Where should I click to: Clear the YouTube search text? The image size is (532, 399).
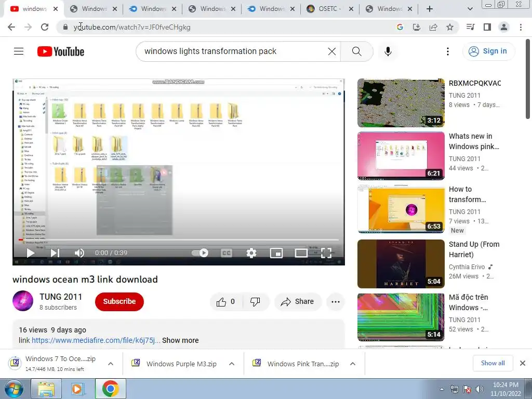[332, 51]
